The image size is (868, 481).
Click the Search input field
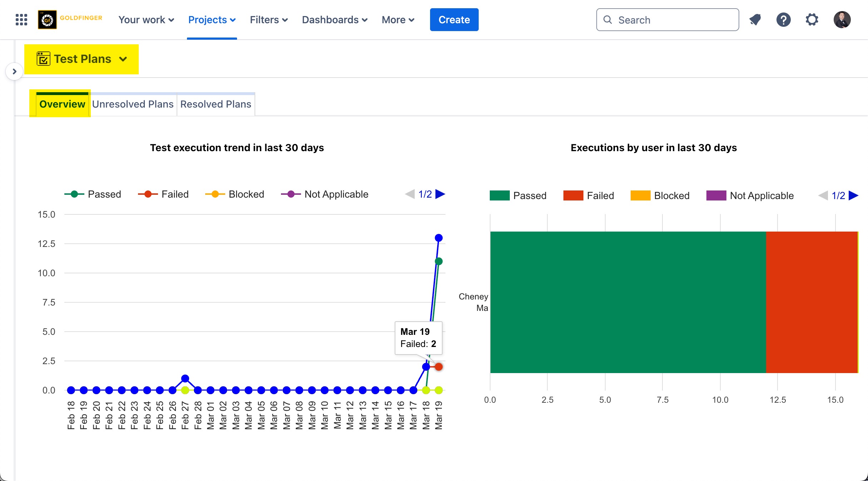point(667,20)
